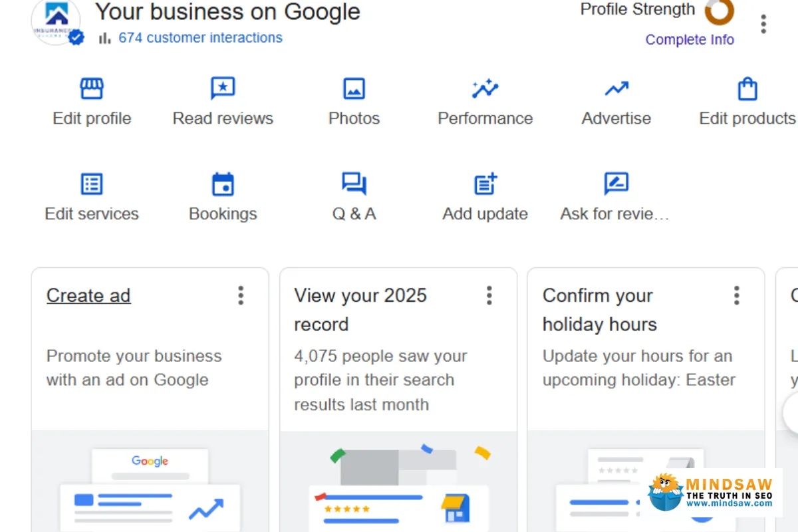Select the Add update icon

(485, 184)
